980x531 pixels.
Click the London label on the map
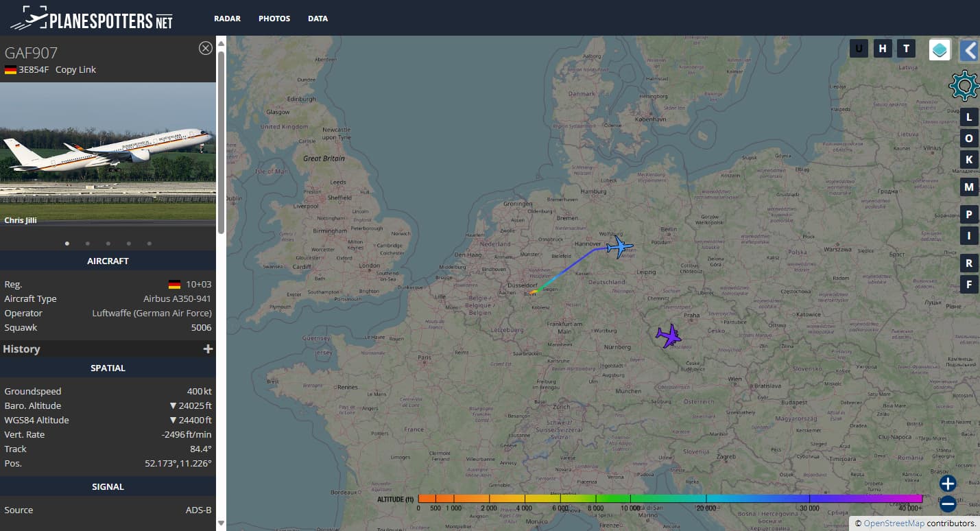(369, 265)
